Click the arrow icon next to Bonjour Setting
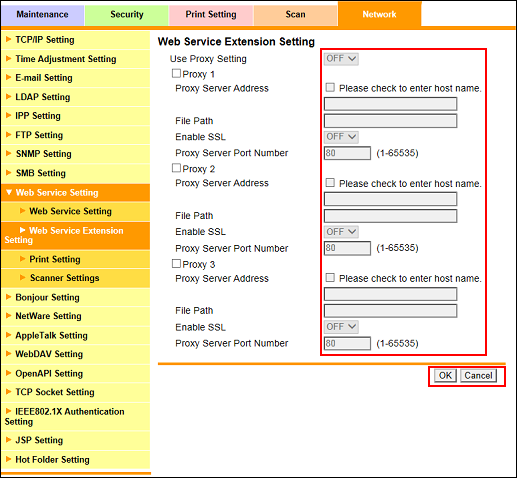The image size is (517, 478). (x=9, y=297)
